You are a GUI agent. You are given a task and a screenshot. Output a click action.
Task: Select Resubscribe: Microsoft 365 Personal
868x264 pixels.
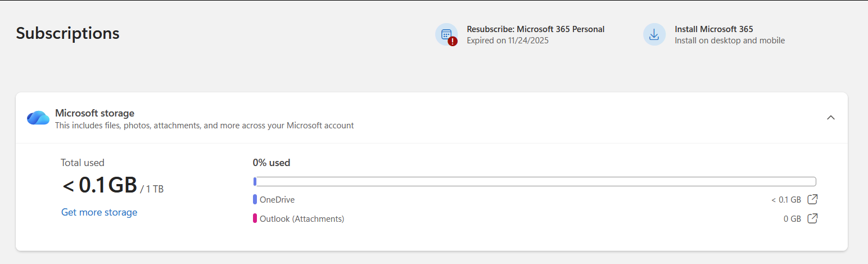coord(535,29)
